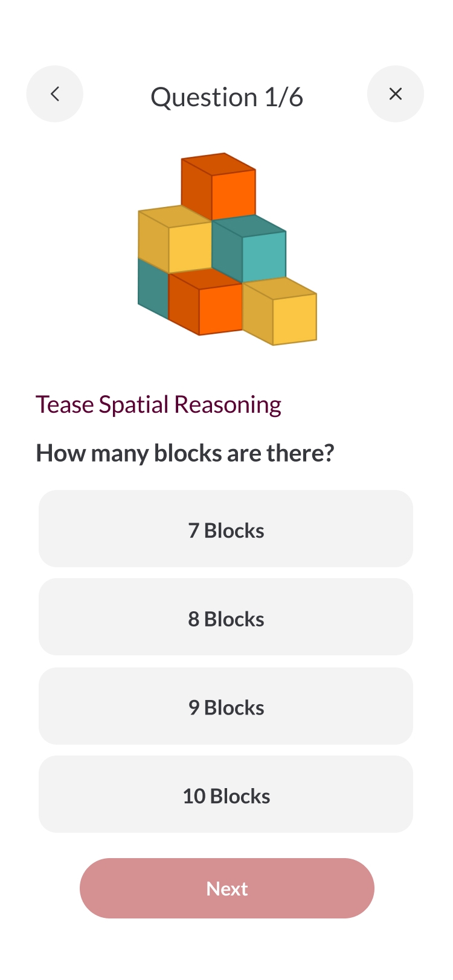Click the top face of the highest orange cube
The width and height of the screenshot is (453, 980).
pos(219,164)
